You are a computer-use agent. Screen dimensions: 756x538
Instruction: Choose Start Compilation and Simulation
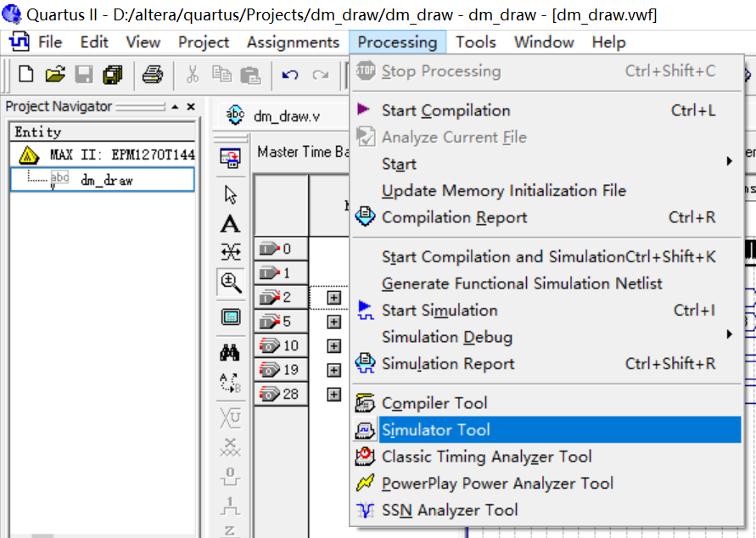(x=546, y=256)
